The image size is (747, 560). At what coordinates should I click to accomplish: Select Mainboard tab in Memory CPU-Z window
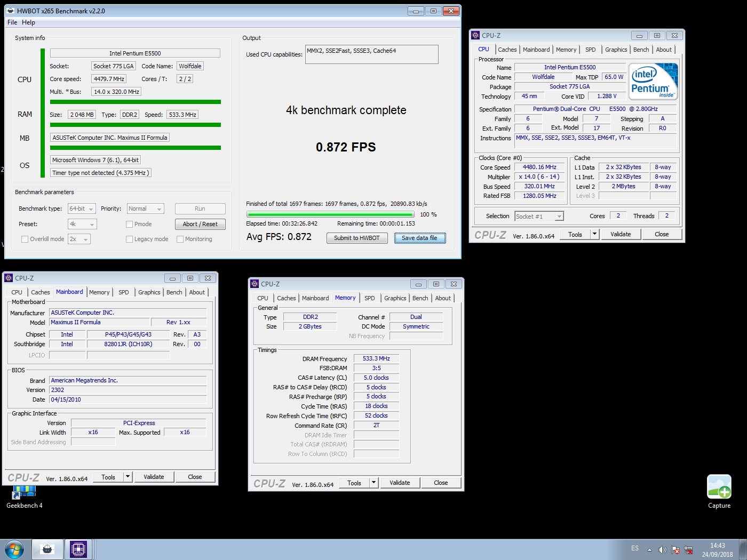click(315, 298)
